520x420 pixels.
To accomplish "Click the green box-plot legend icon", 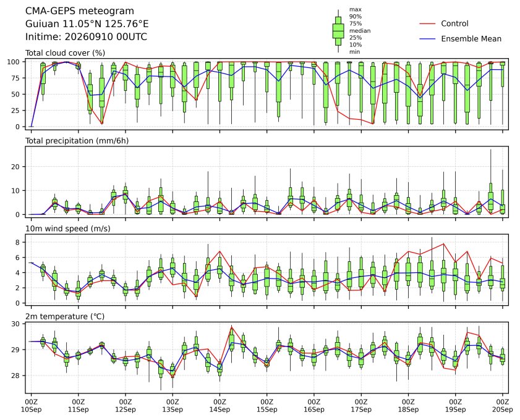I will click(338, 31).
